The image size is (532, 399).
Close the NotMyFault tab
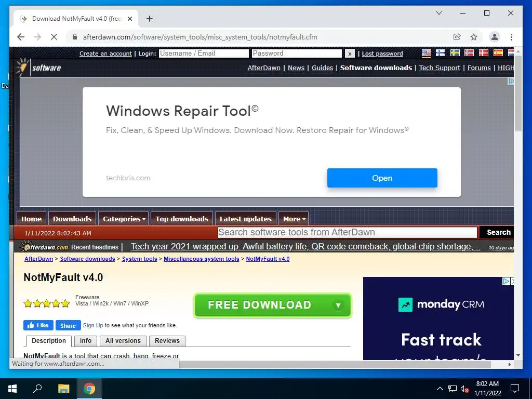(129, 19)
